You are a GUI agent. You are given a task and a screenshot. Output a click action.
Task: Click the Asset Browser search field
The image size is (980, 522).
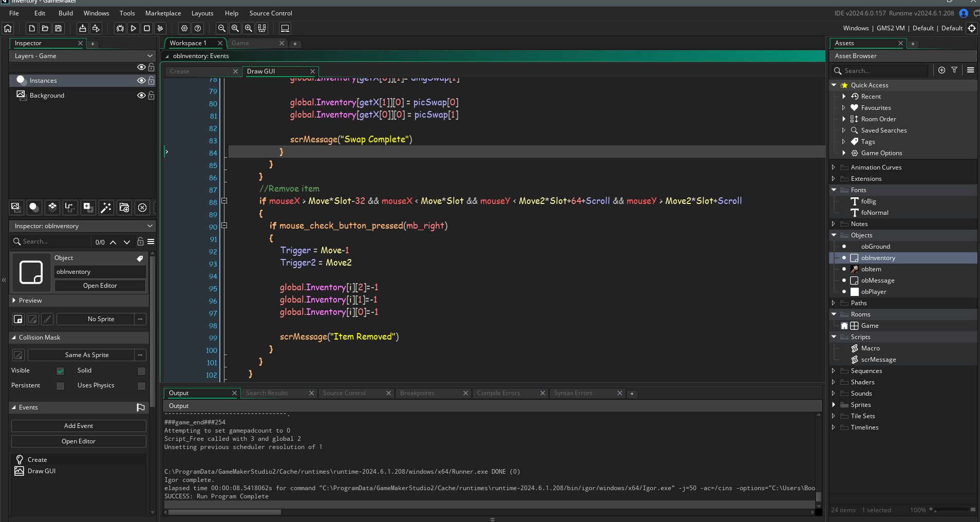[x=881, y=70]
